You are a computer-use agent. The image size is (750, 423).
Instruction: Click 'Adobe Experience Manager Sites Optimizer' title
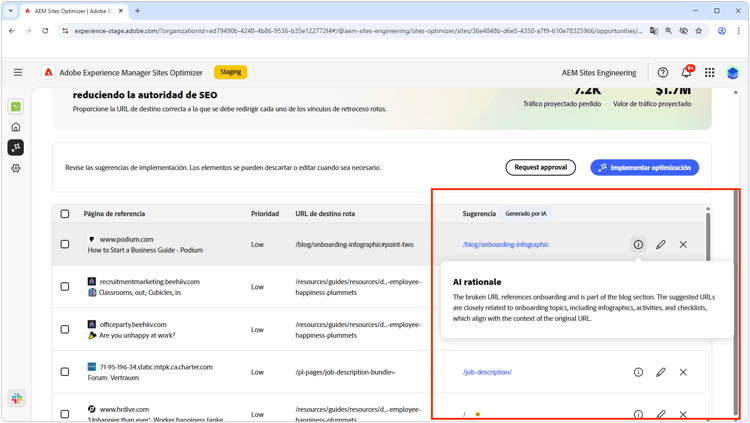(131, 73)
